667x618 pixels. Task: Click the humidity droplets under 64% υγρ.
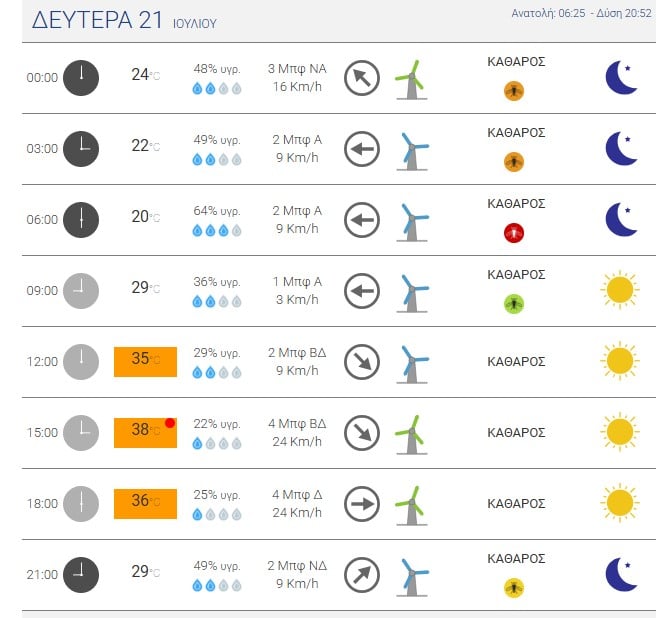click(x=217, y=231)
